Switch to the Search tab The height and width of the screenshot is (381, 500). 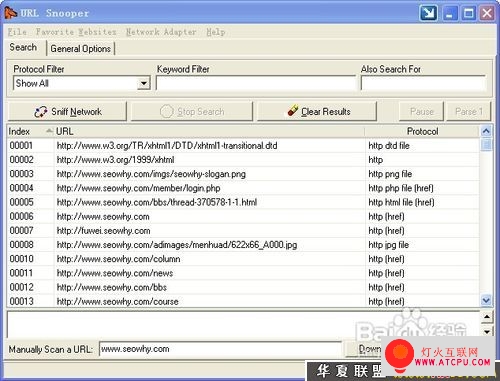coord(23,47)
